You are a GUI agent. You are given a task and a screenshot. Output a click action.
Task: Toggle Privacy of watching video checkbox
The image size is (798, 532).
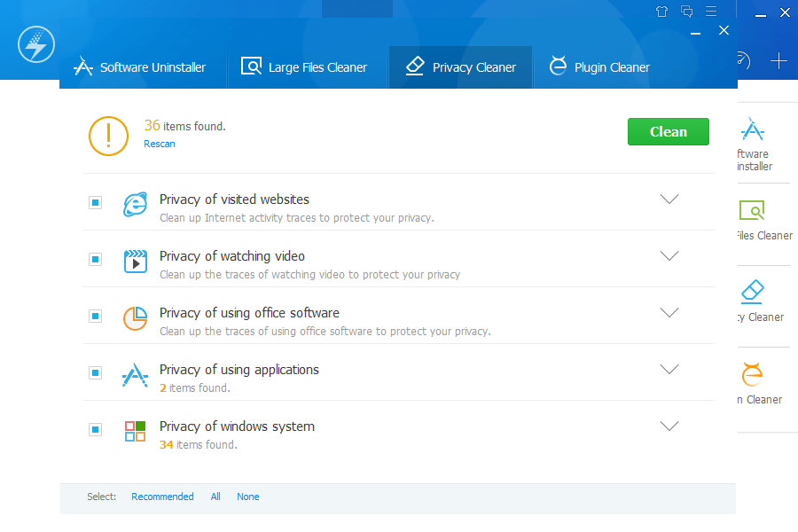(x=95, y=260)
